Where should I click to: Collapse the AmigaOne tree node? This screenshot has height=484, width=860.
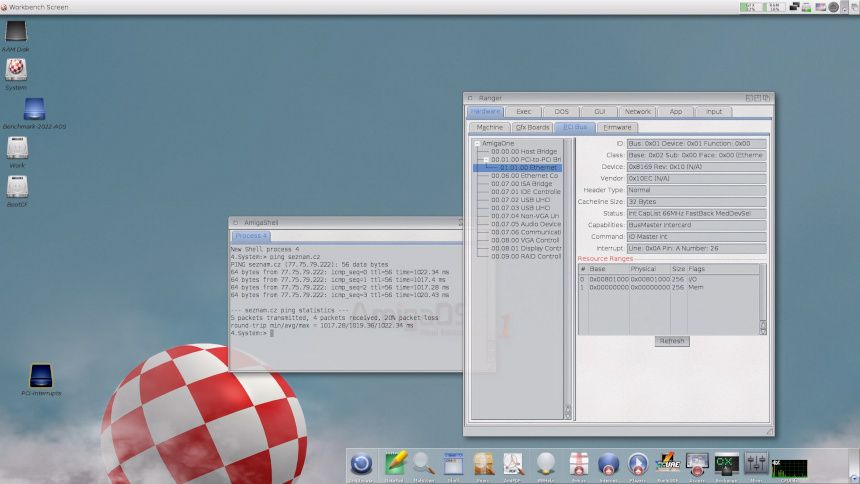pyautogui.click(x=477, y=143)
